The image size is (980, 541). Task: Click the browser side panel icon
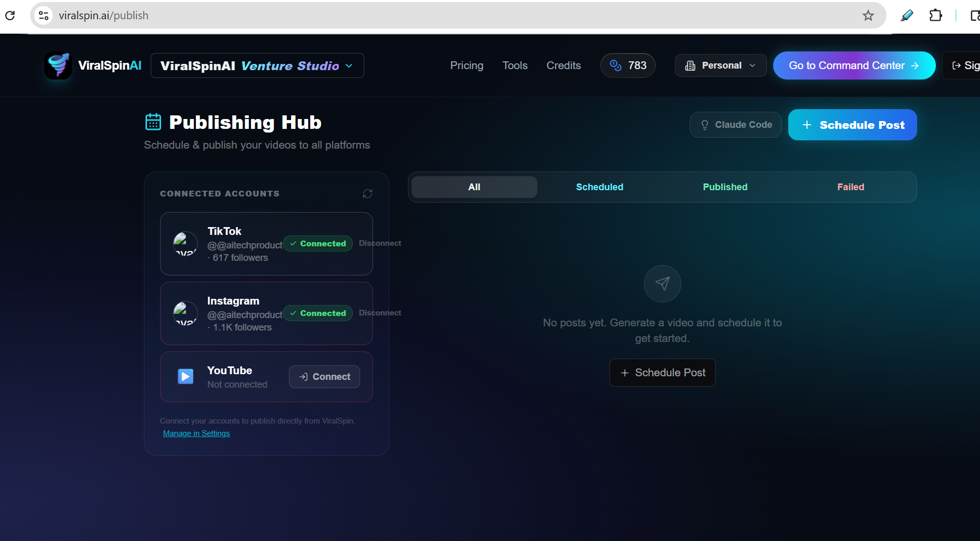coord(975,16)
